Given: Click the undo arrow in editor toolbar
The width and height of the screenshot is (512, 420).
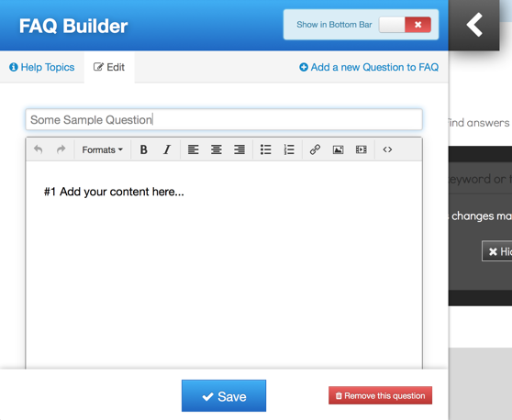Looking at the screenshot, I should click(39, 149).
